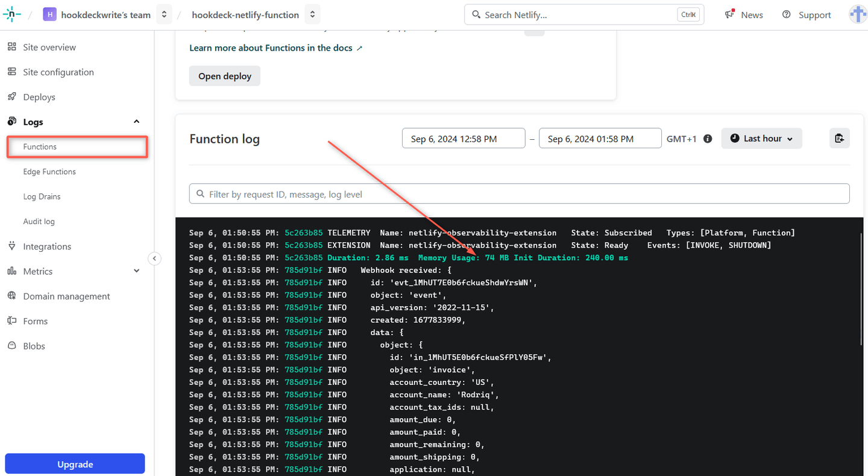Click the Logs gauge icon in sidebar
The image size is (868, 476).
coord(11,121)
